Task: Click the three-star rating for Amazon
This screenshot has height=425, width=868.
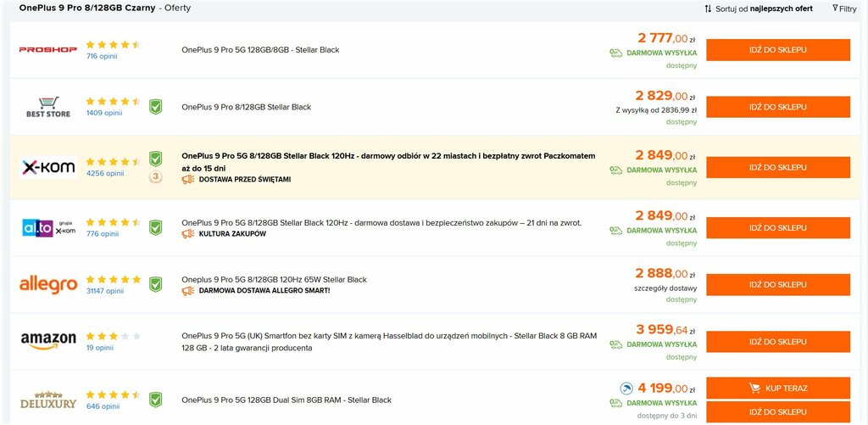Action: pyautogui.click(x=114, y=336)
